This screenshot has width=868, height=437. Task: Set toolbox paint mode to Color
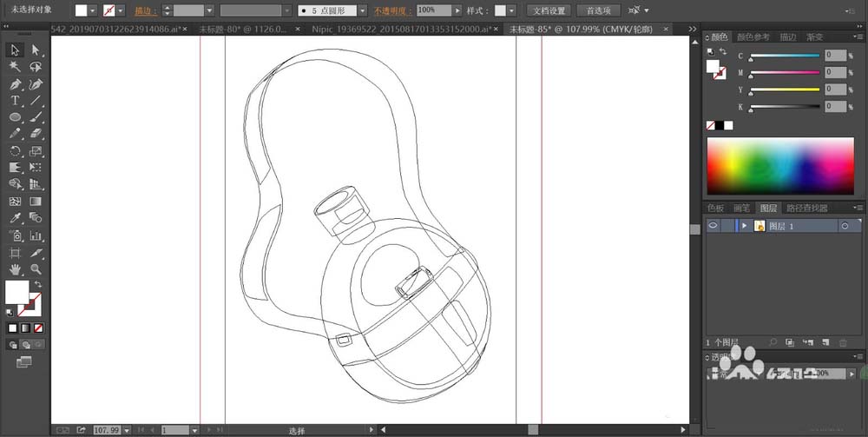(x=13, y=328)
